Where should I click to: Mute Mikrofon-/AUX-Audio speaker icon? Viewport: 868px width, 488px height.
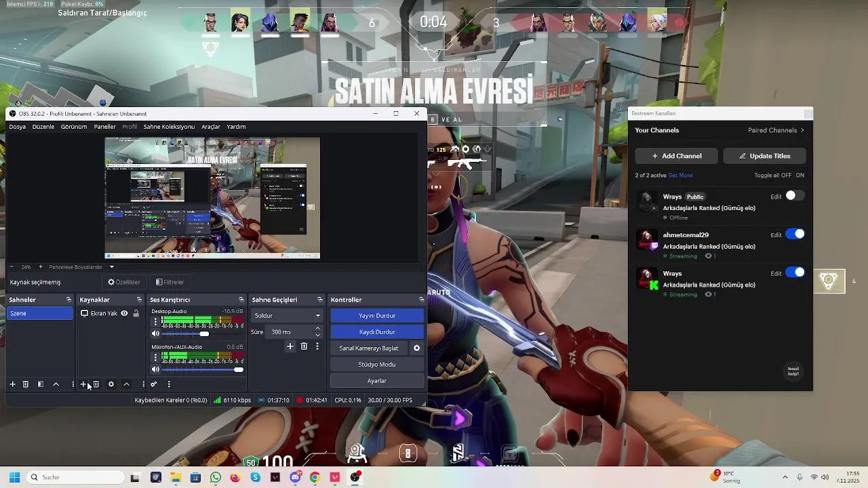click(155, 369)
